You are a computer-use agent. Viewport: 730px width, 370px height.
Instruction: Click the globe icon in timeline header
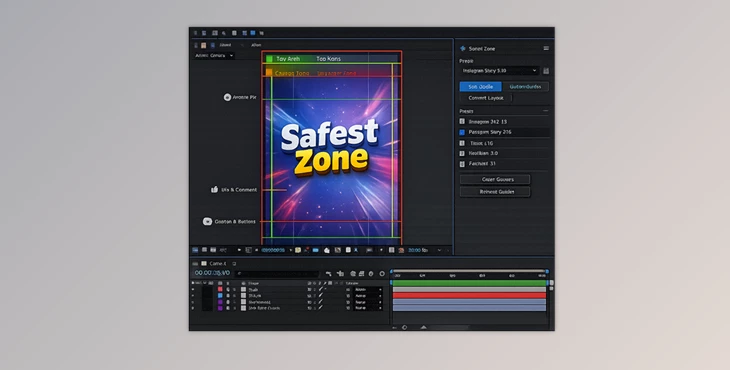pyautogui.click(x=353, y=274)
